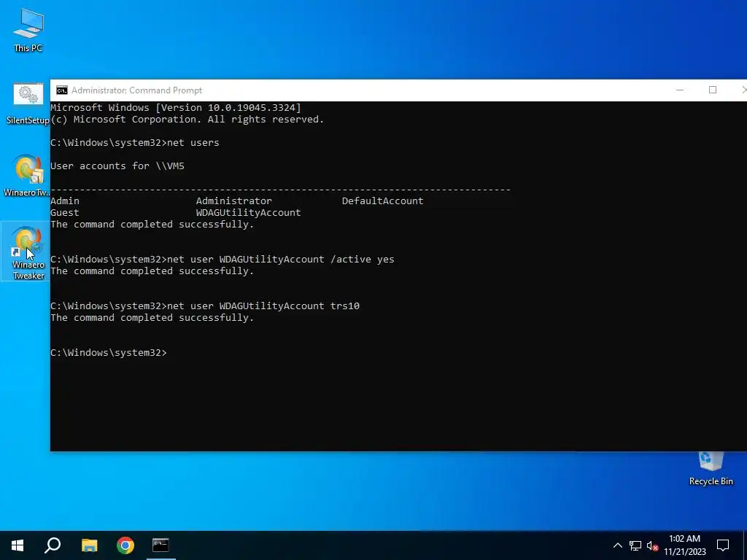Click the "trs10" password command line
Screen dimensions: 747x560
coord(205,306)
